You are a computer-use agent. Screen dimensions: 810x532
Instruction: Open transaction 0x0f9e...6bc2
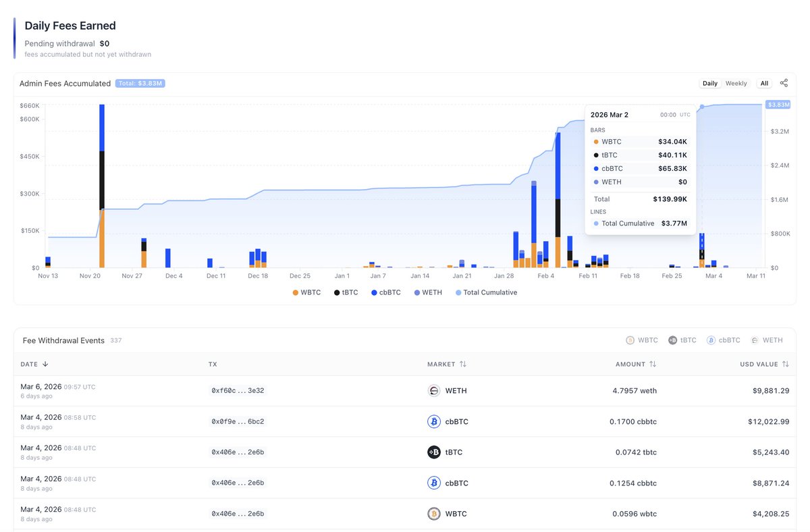pyautogui.click(x=238, y=421)
